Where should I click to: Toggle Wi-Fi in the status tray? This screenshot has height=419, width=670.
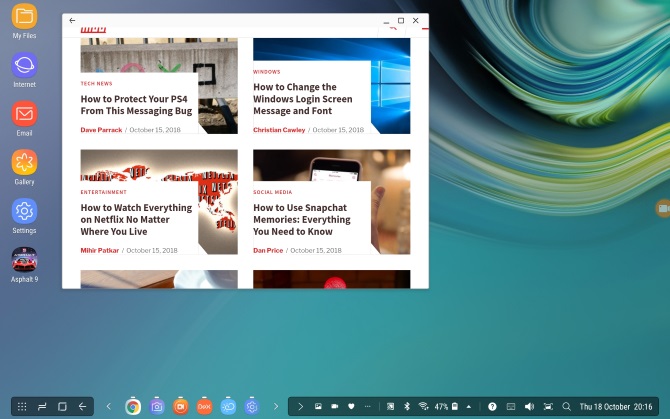coord(423,406)
